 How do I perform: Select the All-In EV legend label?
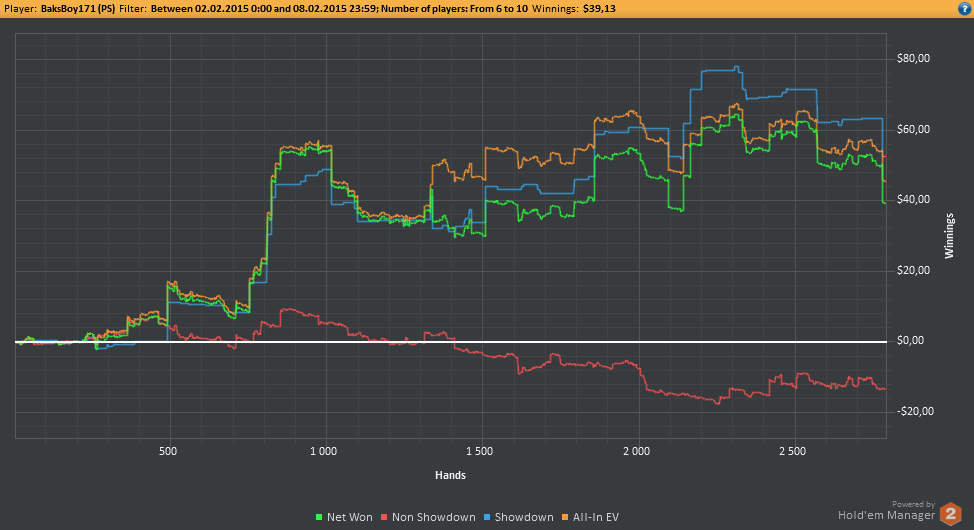point(596,517)
